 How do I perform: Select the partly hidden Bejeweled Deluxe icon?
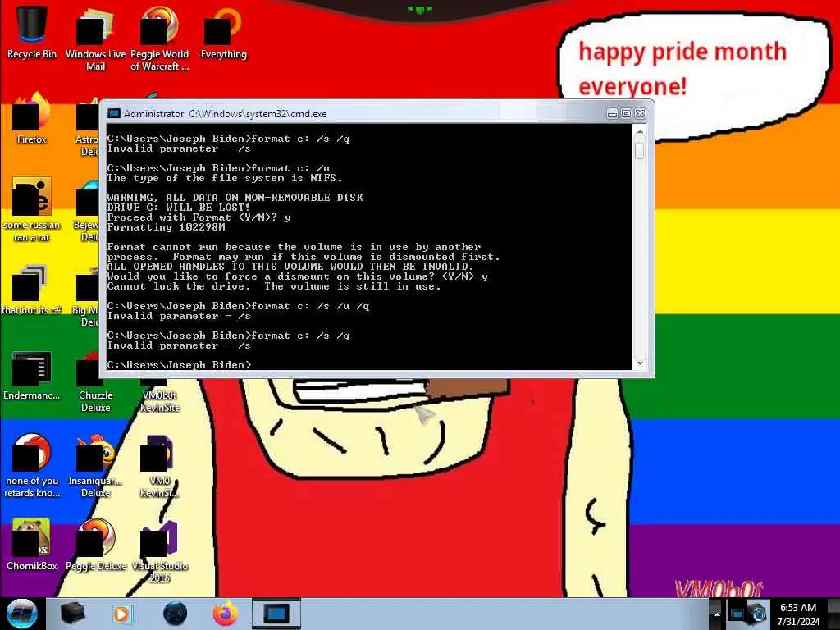87,212
